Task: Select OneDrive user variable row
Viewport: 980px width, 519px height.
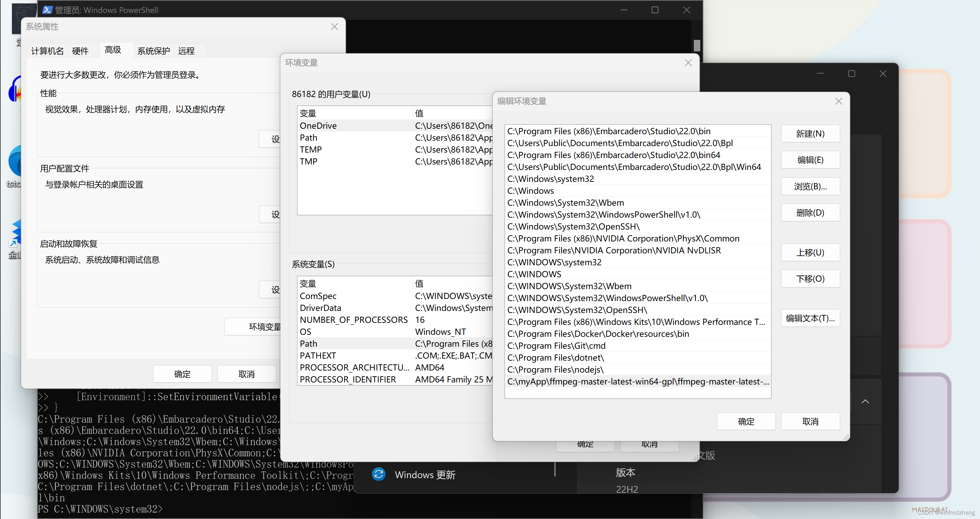Action: tap(395, 126)
